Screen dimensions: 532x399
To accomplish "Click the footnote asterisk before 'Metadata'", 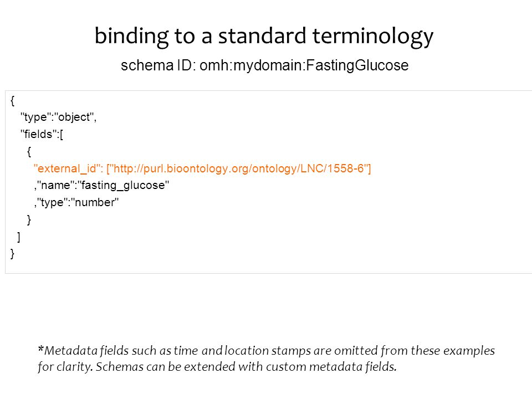I will [40, 349].
